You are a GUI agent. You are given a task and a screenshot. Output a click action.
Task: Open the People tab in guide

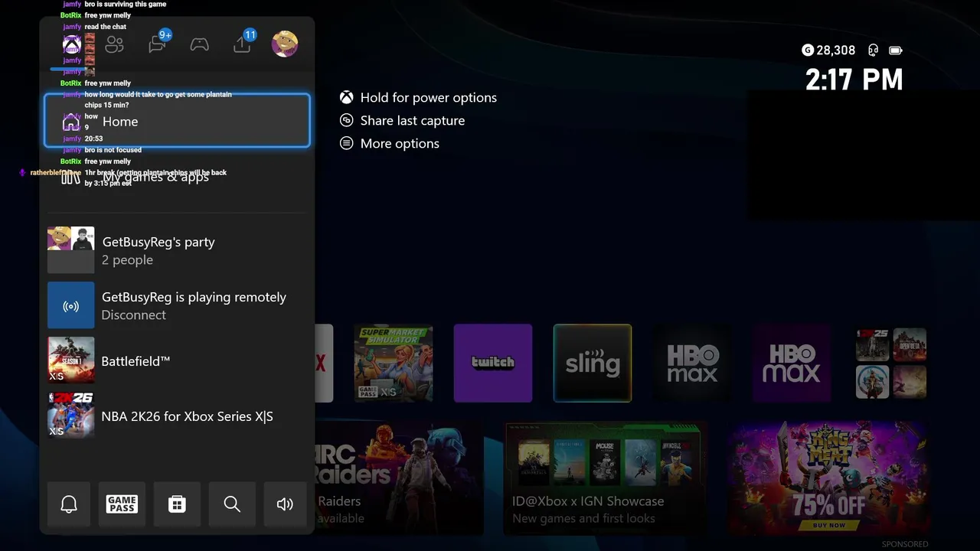pos(114,44)
